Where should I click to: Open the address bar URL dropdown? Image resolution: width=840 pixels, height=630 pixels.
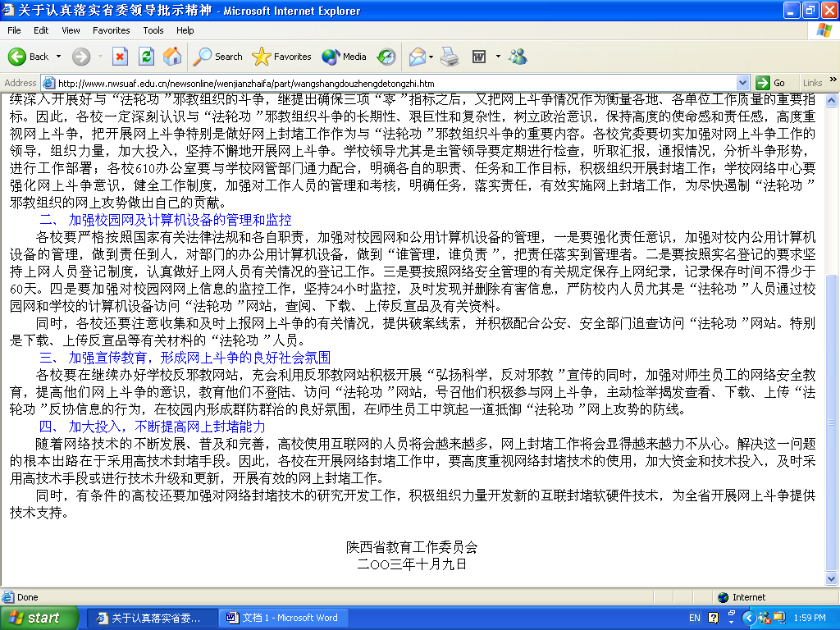click(x=742, y=83)
